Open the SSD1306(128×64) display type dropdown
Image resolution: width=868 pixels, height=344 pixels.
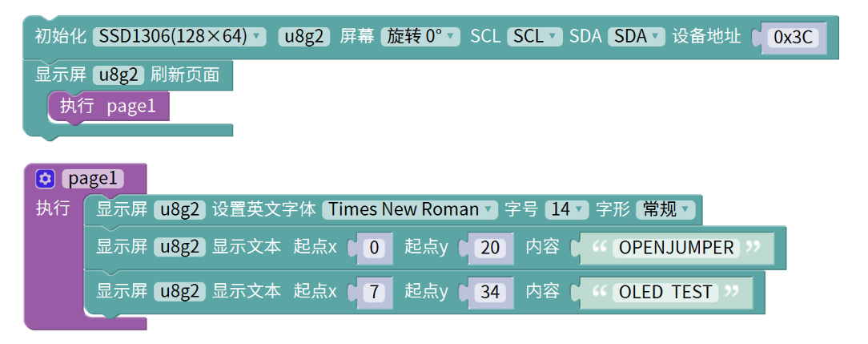(x=179, y=36)
